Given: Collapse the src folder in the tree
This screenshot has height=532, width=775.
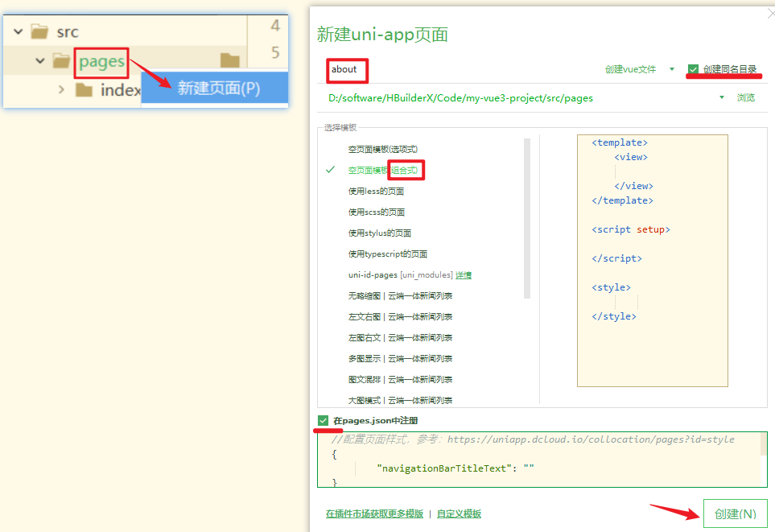Looking at the screenshot, I should point(16,31).
